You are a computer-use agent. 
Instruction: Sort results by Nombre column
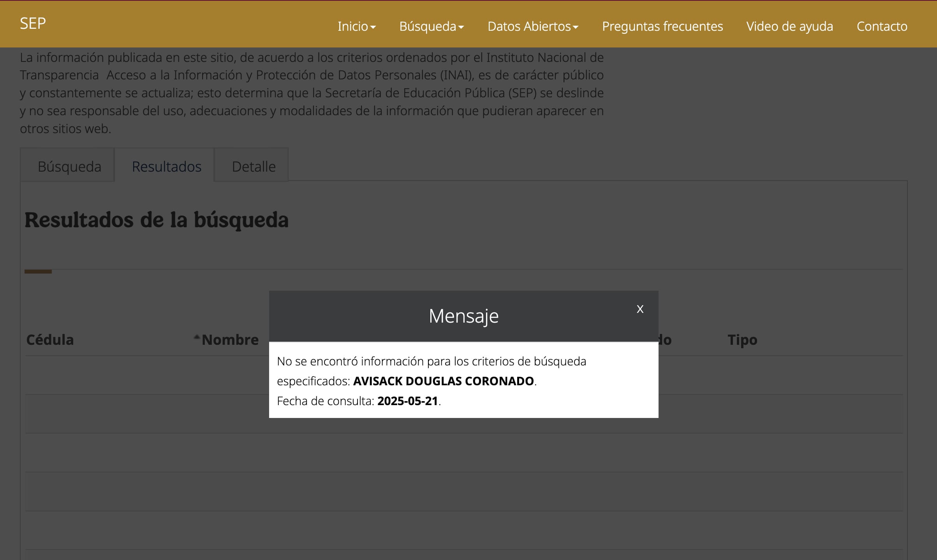230,340
